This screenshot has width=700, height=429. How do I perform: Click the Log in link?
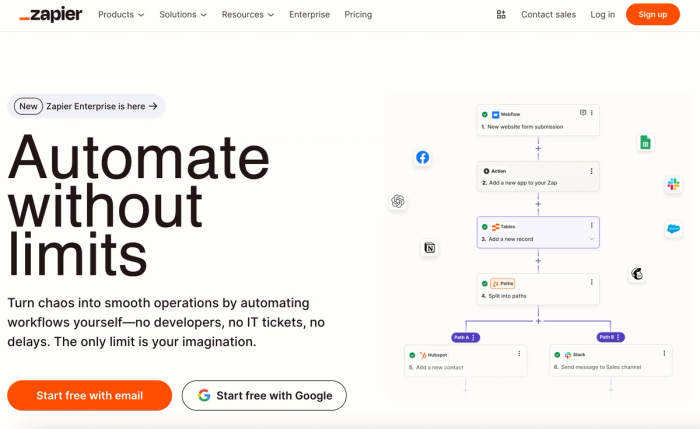click(x=602, y=15)
